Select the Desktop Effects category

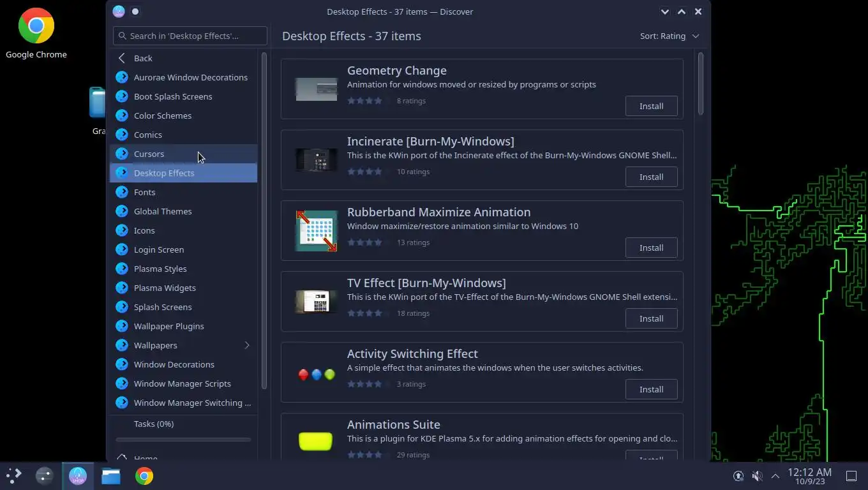pos(184,173)
